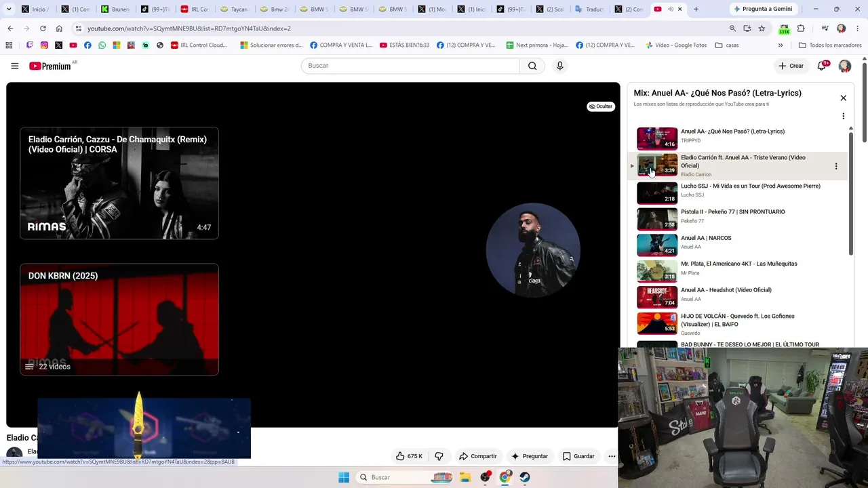Play HIJO DE VOLCÁN Quevedo video

[739, 323]
